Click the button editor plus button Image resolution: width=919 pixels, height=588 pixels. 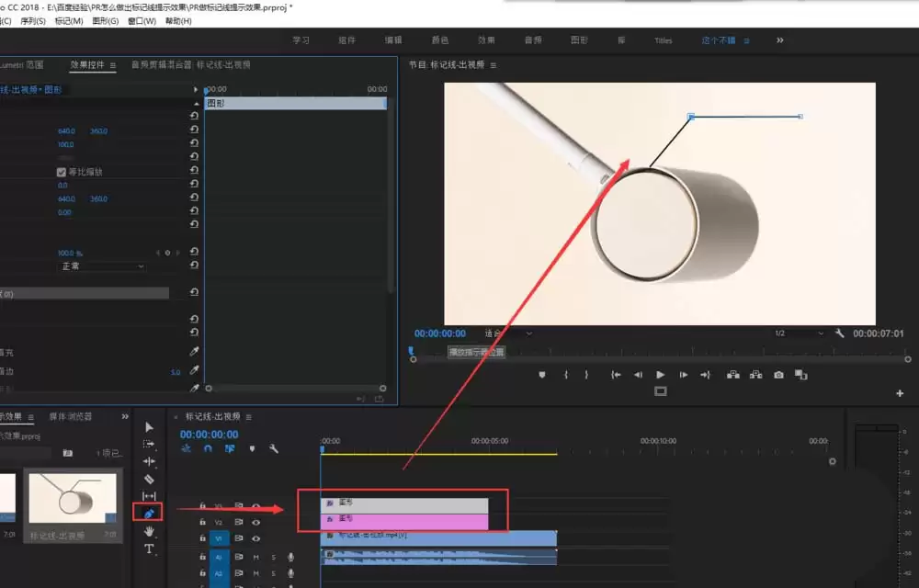pyautogui.click(x=900, y=393)
